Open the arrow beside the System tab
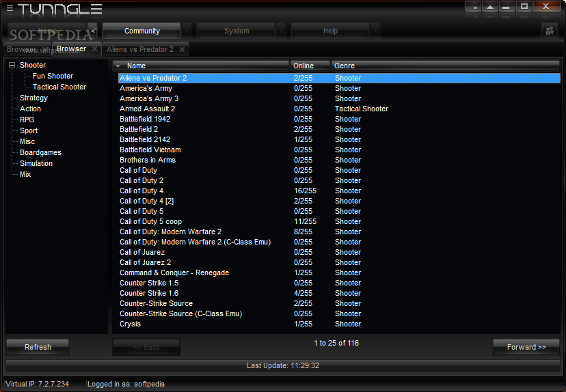The height and width of the screenshot is (392, 566). pyautogui.click(x=282, y=31)
